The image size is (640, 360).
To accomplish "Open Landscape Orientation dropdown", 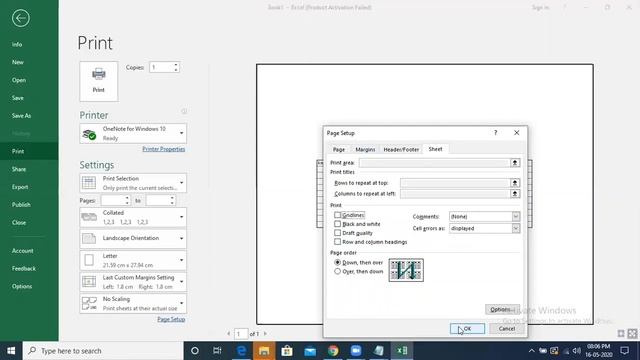I will [x=133, y=238].
